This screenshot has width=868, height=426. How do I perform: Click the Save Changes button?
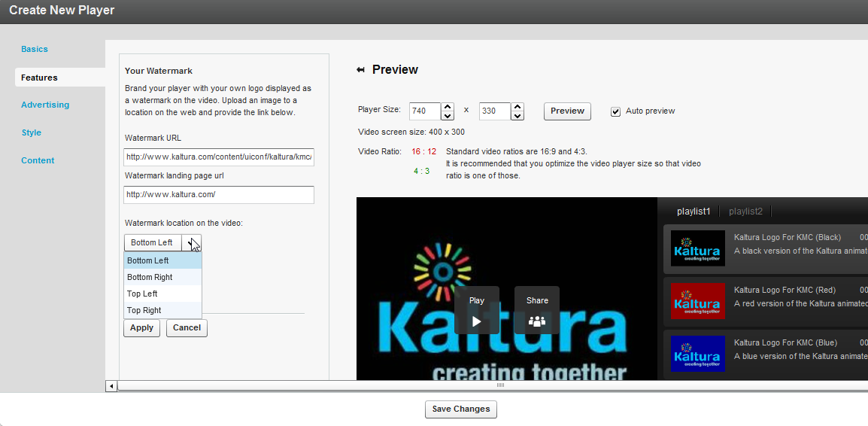point(461,409)
